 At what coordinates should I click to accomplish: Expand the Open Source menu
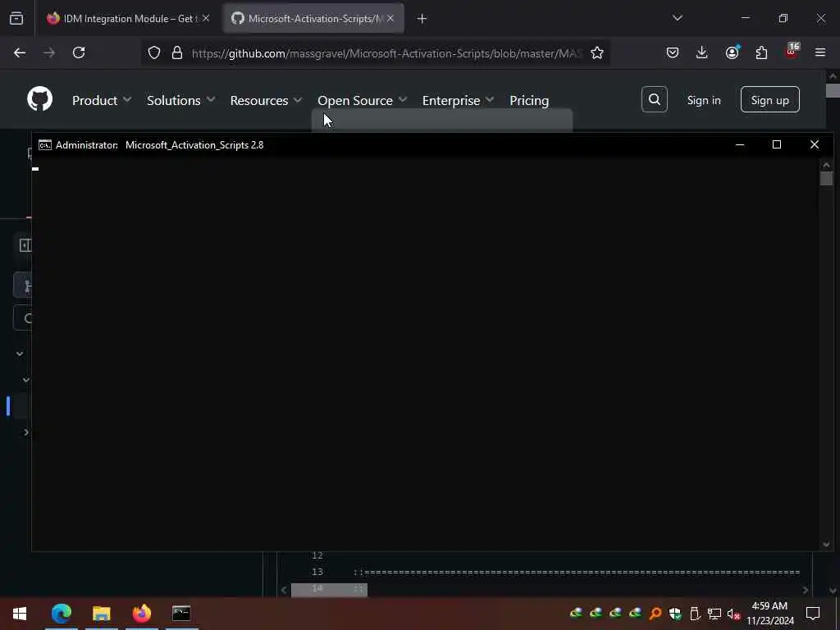tap(362, 100)
